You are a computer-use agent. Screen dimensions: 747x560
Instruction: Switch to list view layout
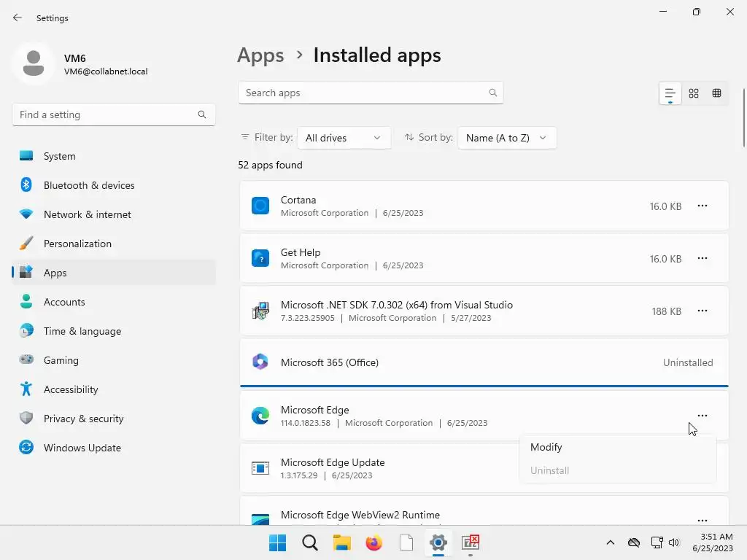[x=670, y=93]
